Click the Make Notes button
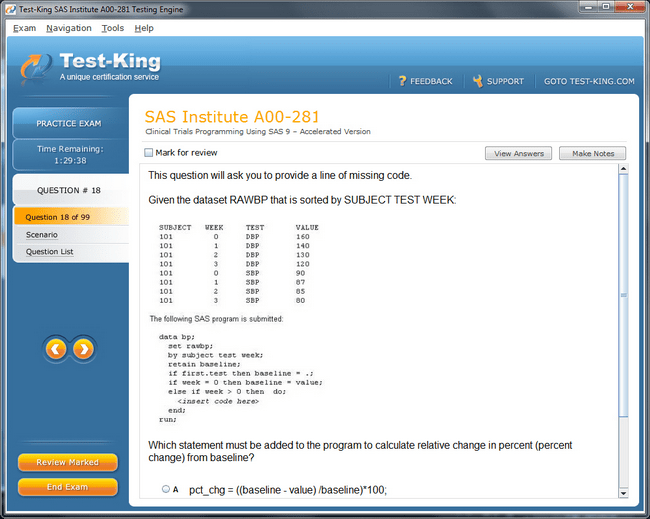 click(x=593, y=153)
